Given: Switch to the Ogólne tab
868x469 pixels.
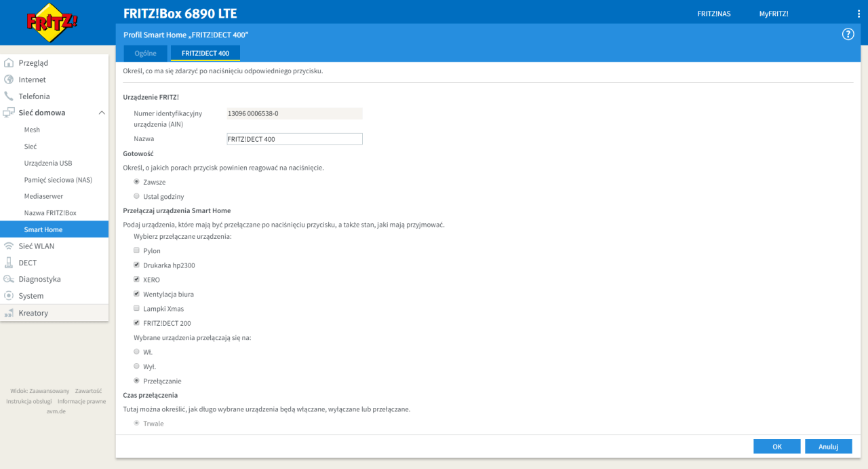Looking at the screenshot, I should (145, 53).
